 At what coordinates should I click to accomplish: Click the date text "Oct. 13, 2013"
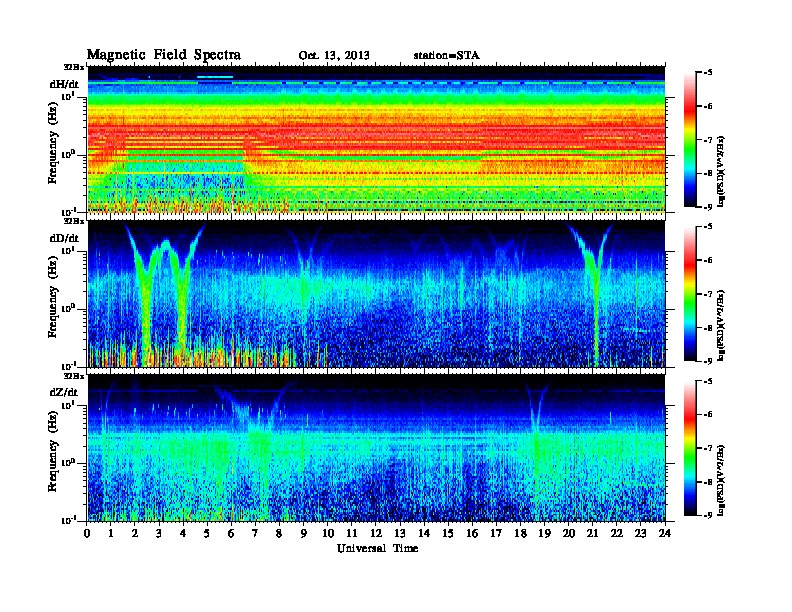(x=334, y=56)
